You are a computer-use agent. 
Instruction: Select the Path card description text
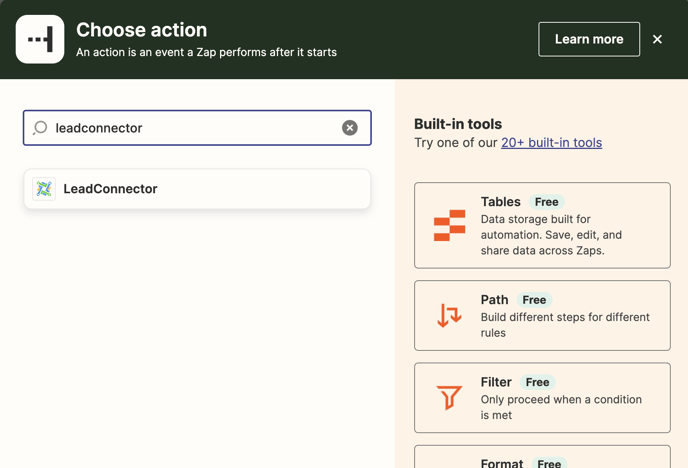tap(565, 325)
